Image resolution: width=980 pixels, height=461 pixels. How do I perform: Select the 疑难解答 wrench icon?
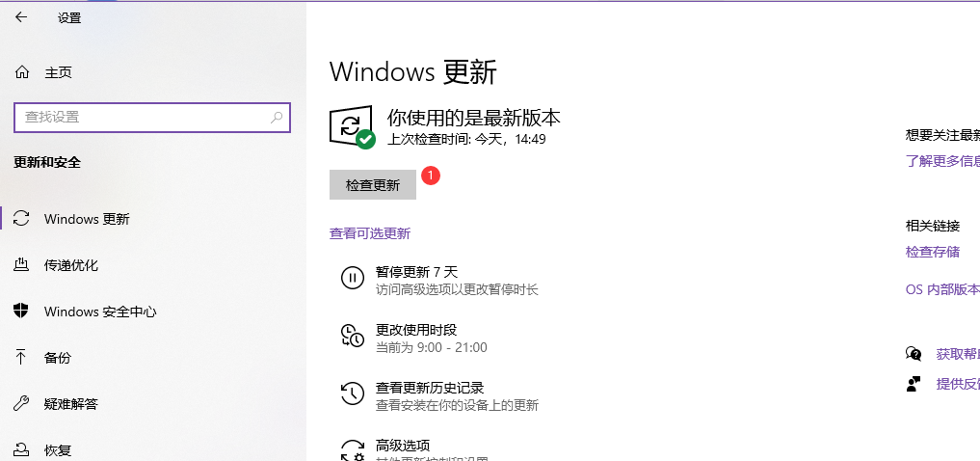(21, 403)
